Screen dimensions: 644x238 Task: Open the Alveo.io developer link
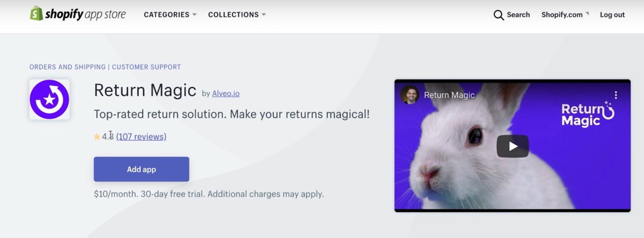click(x=226, y=93)
